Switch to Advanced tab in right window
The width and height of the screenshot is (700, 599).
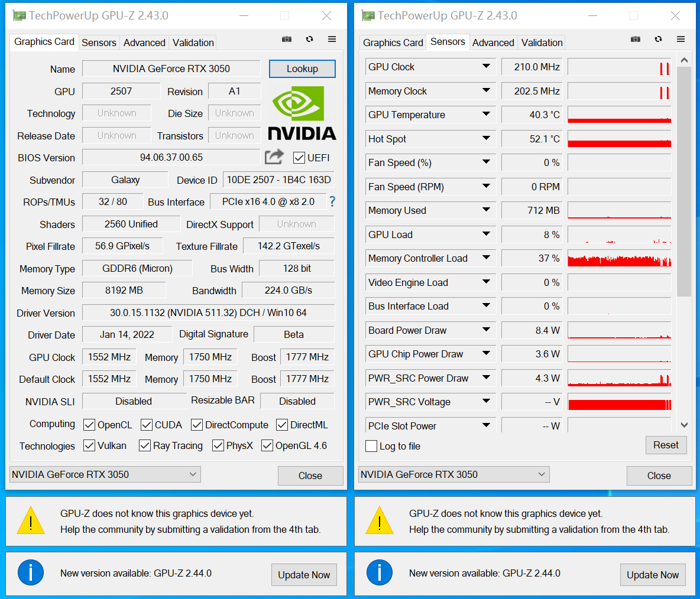click(x=493, y=43)
